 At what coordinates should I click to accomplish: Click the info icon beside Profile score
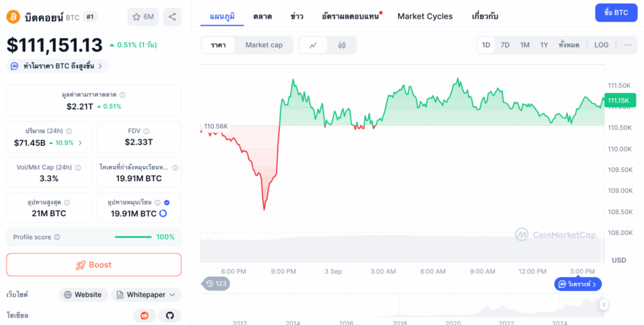57,237
